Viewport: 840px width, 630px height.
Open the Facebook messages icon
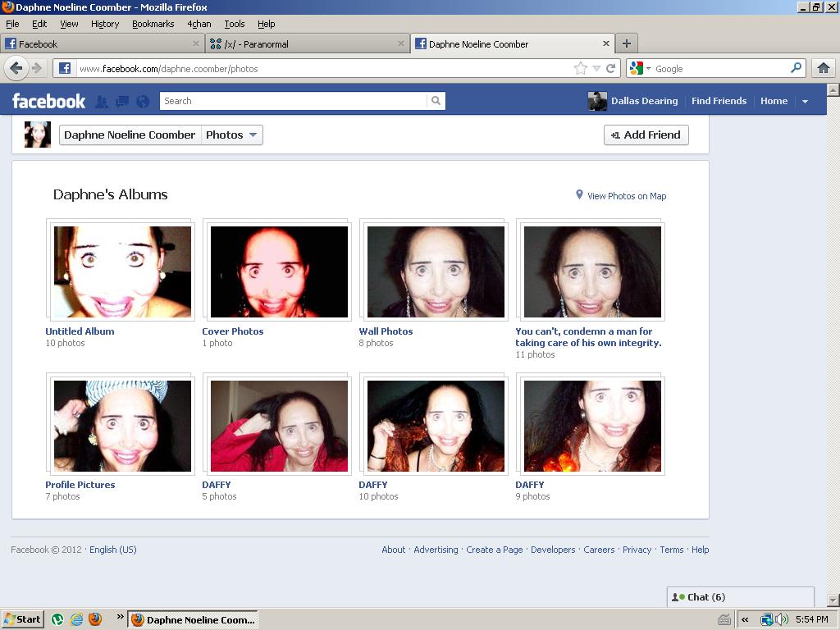[x=122, y=101]
